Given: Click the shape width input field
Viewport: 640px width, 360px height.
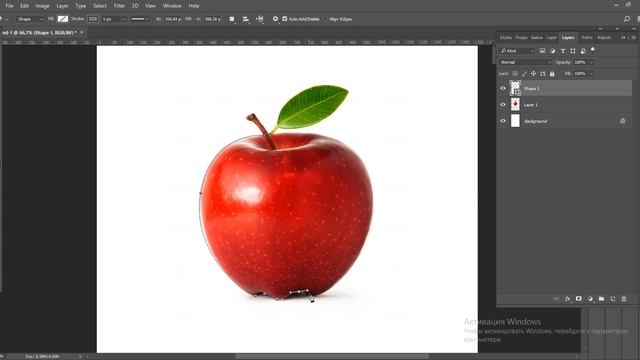Looking at the screenshot, I should tap(173, 19).
